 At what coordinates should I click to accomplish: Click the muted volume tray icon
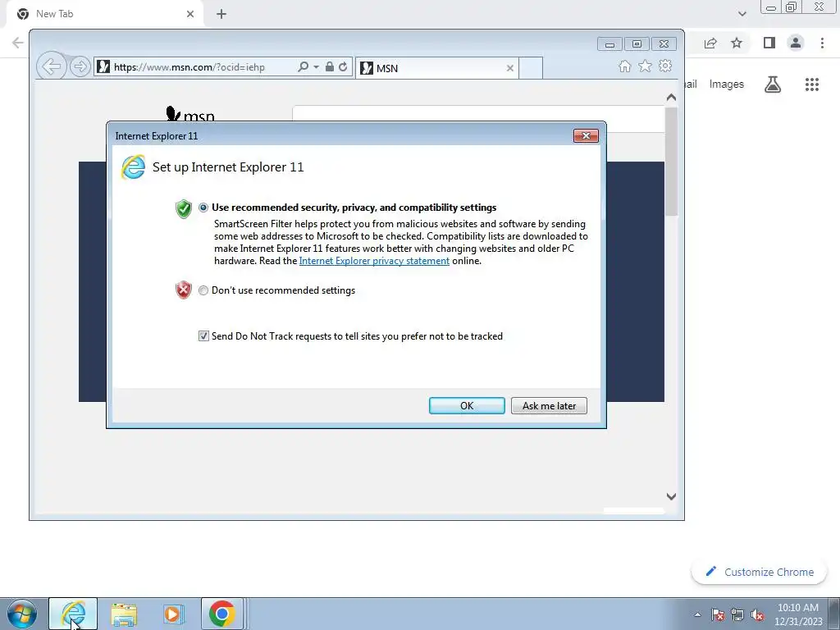pos(757,614)
